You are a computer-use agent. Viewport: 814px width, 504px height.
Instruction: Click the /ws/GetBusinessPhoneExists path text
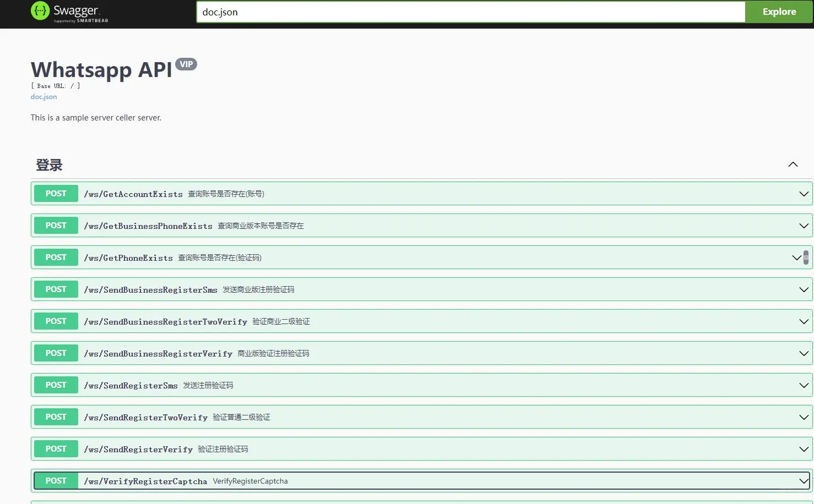[148, 226]
